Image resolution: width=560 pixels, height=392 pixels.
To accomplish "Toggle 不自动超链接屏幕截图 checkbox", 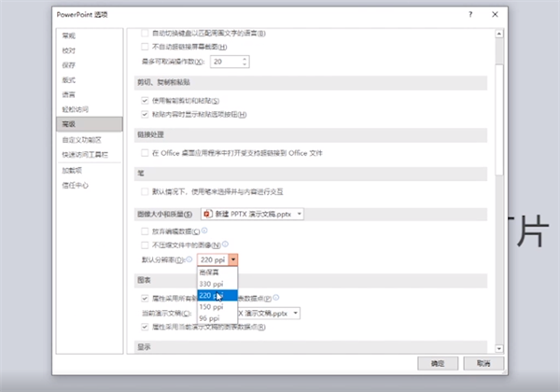I will click(x=145, y=47).
